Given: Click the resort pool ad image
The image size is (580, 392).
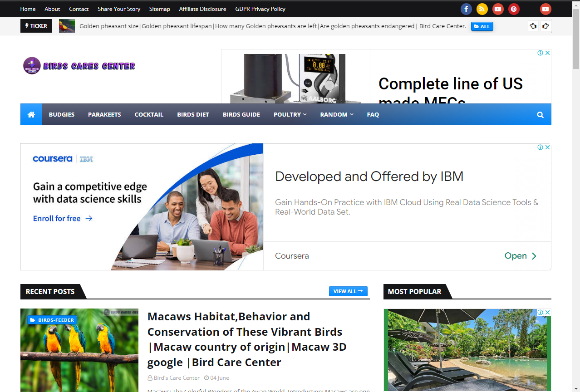Looking at the screenshot, I should 467,350.
